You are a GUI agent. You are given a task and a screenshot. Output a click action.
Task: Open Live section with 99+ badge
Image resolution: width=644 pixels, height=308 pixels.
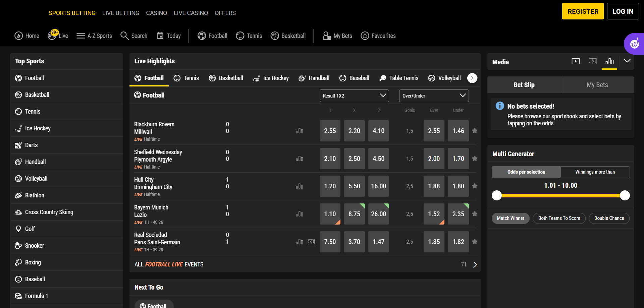(x=58, y=35)
